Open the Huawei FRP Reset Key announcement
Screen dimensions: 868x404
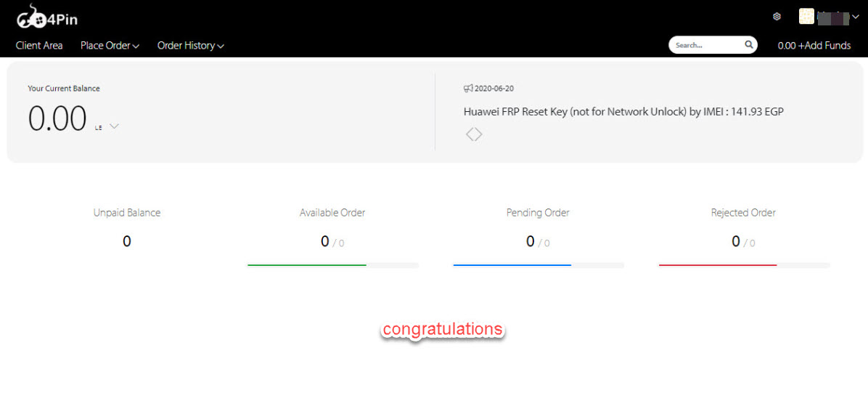click(623, 112)
